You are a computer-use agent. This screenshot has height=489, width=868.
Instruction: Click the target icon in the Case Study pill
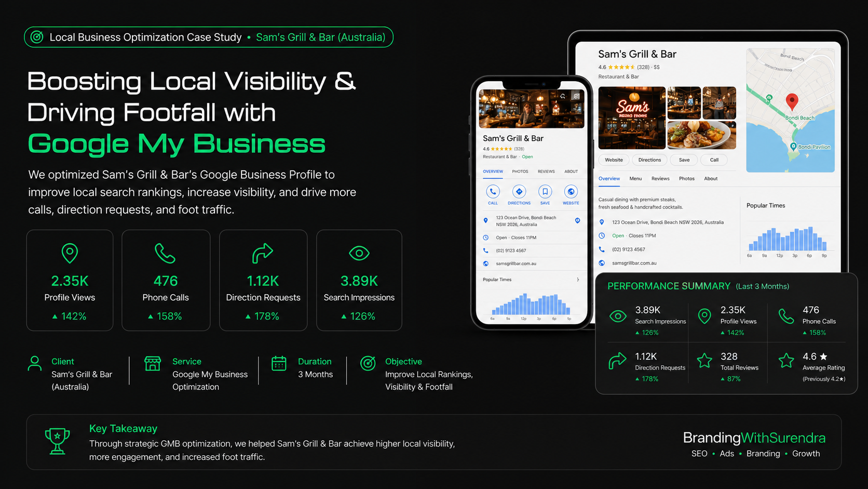37,37
